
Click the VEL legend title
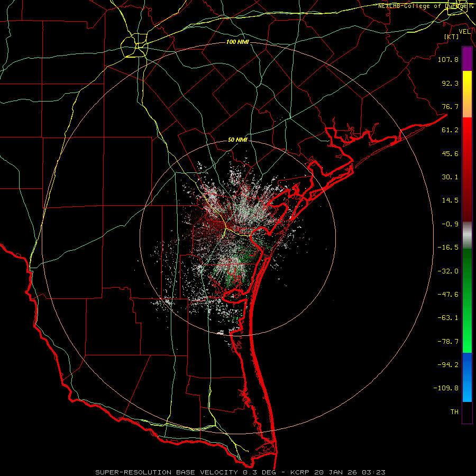click(464, 32)
